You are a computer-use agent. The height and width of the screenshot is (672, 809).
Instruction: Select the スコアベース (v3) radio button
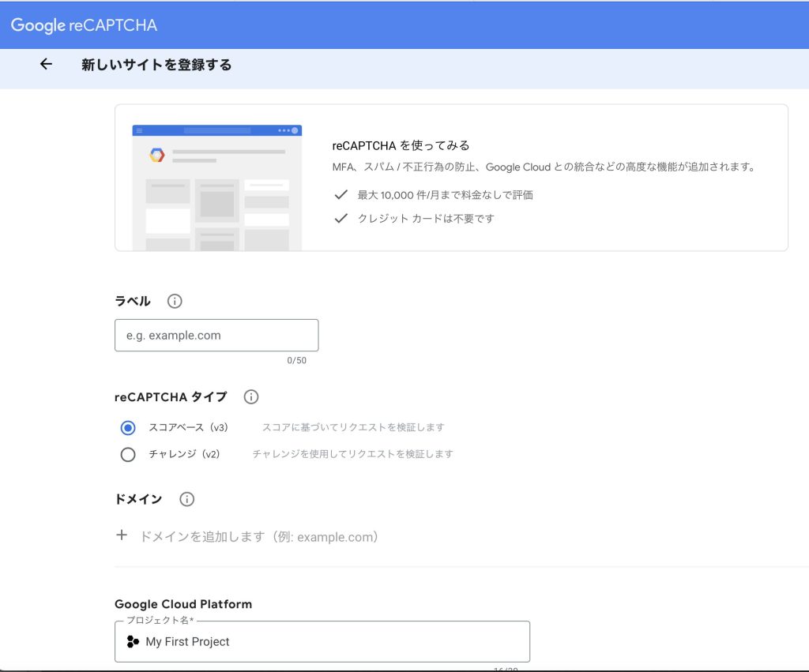click(128, 427)
